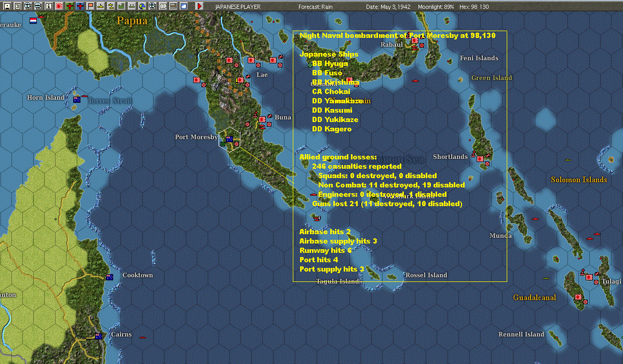The width and height of the screenshot is (623, 364).
Task: Select the Cooktown Australian flag base
Action: pyautogui.click(x=110, y=277)
